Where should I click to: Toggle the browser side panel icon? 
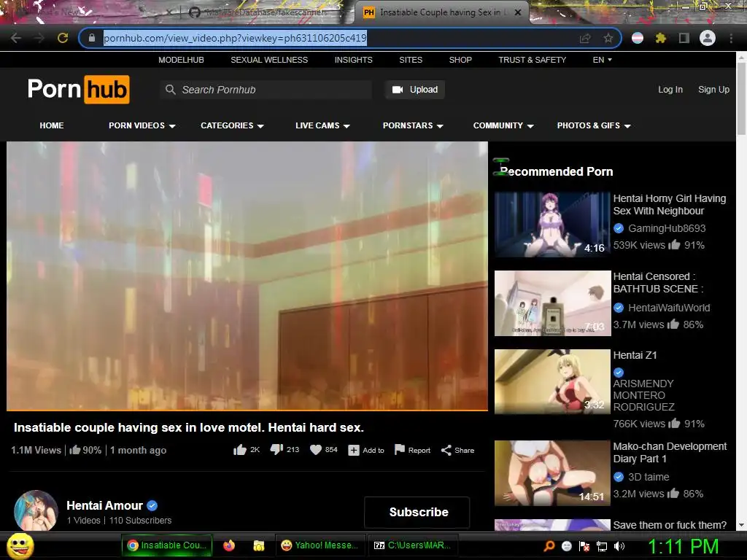(x=684, y=38)
